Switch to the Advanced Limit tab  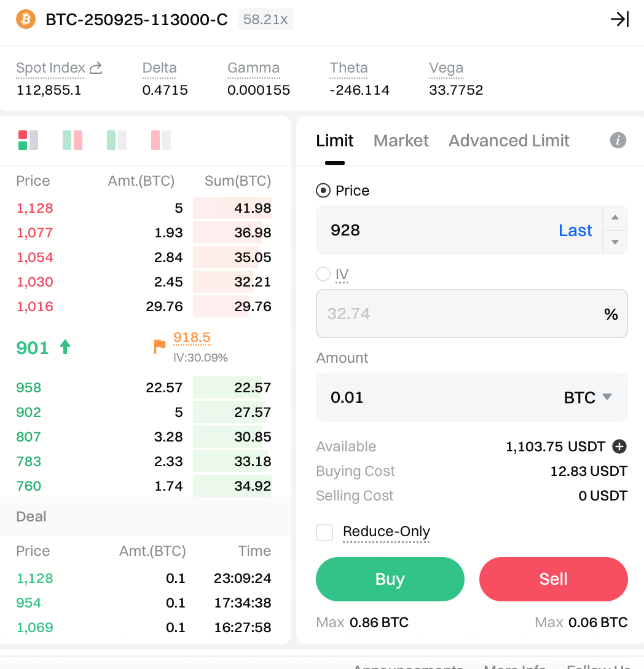click(509, 141)
